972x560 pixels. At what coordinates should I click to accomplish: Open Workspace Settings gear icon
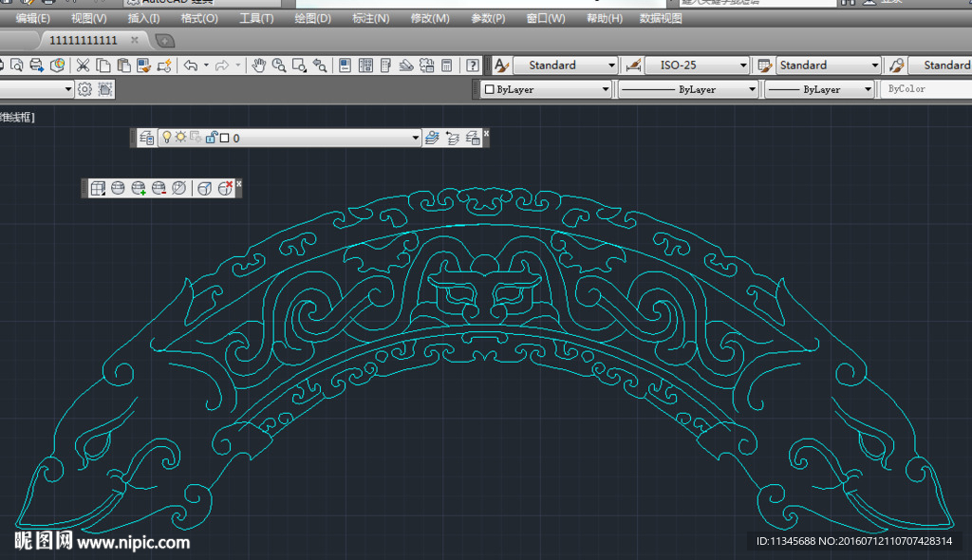(x=84, y=89)
